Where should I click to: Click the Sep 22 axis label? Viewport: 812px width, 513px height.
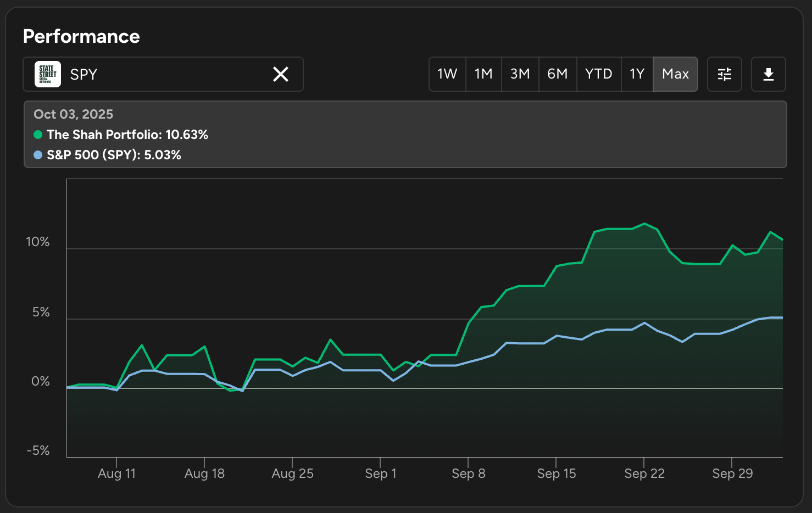[644, 473]
